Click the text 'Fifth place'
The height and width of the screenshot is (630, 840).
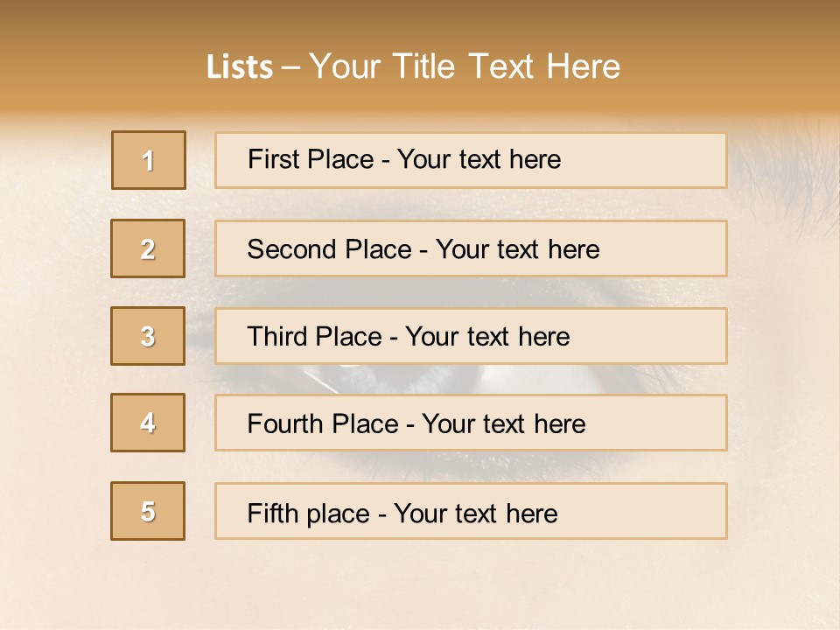pyautogui.click(x=308, y=514)
